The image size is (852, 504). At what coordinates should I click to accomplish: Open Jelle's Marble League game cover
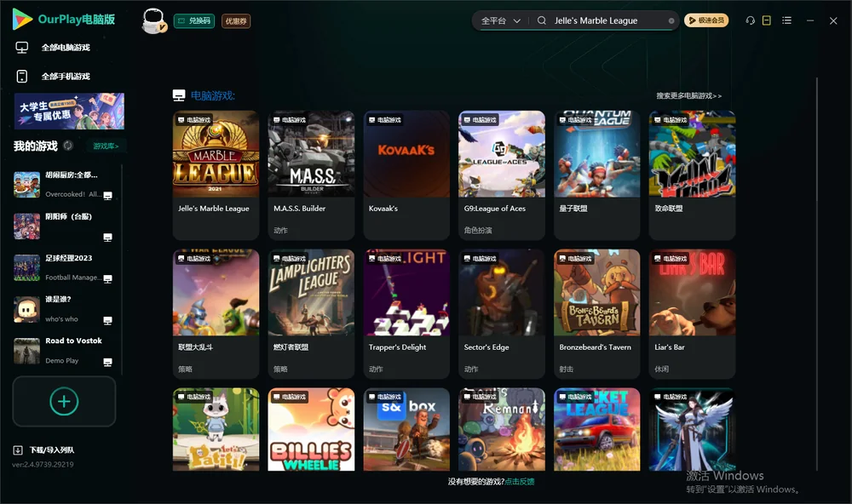[216, 154]
